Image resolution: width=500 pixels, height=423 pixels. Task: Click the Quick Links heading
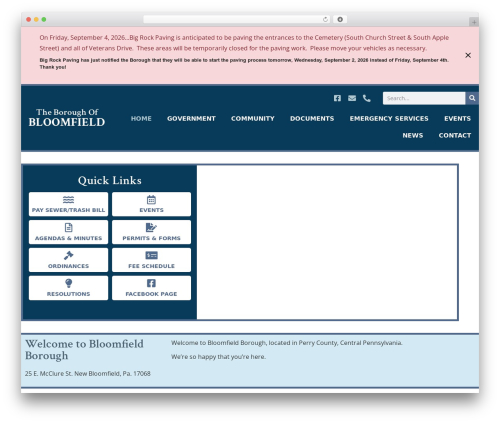point(110,180)
